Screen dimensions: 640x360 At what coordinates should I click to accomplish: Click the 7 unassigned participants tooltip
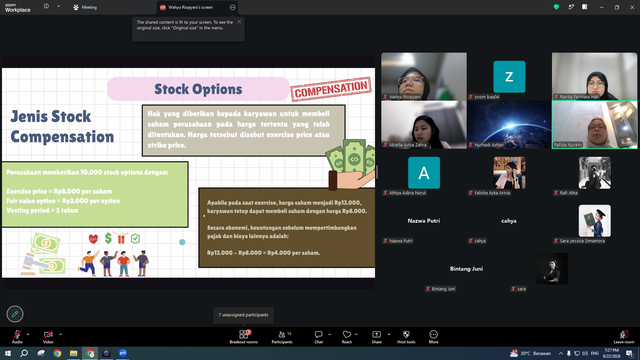(244, 315)
